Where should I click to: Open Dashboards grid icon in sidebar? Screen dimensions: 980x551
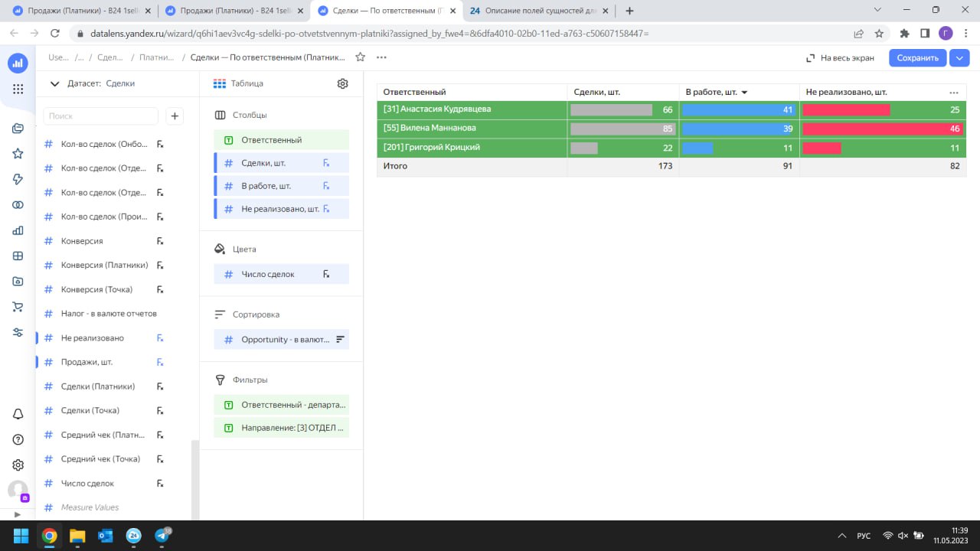(x=18, y=256)
